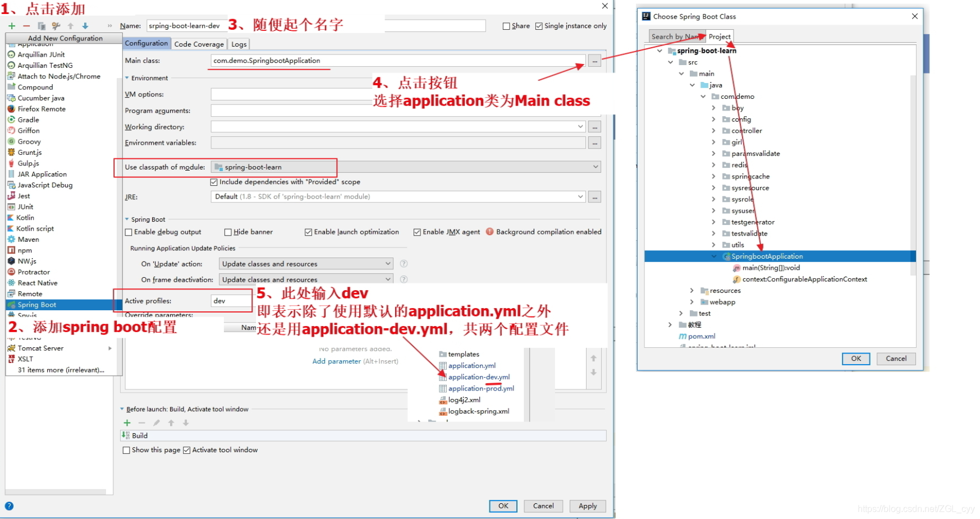The height and width of the screenshot is (519, 980).
Task: Toggle Enable JMX agent checkbox
Action: (417, 232)
